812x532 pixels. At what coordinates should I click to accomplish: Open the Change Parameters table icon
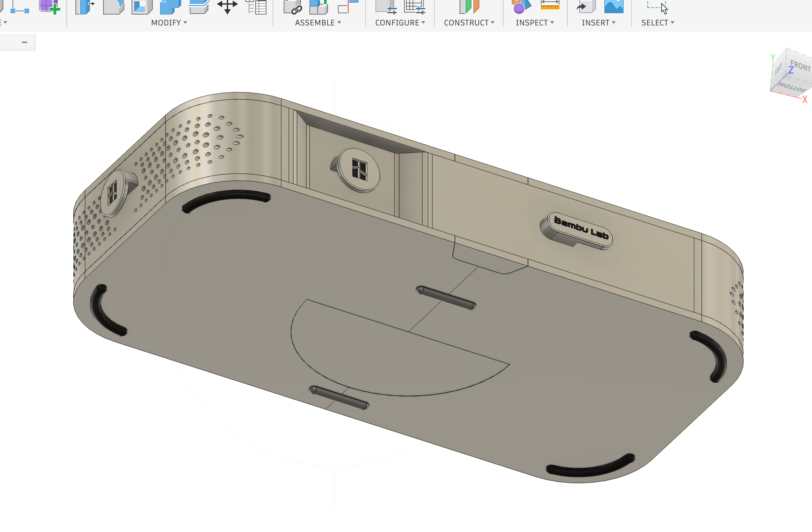coord(256,7)
